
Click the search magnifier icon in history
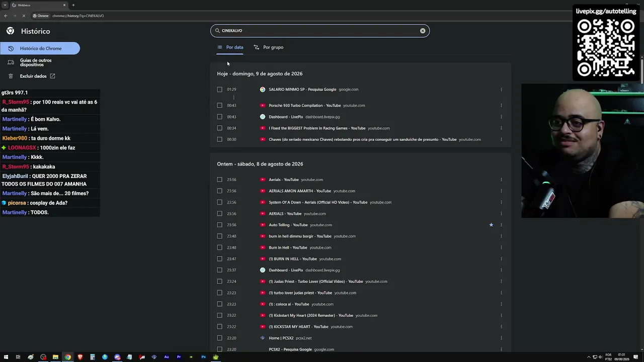click(217, 31)
